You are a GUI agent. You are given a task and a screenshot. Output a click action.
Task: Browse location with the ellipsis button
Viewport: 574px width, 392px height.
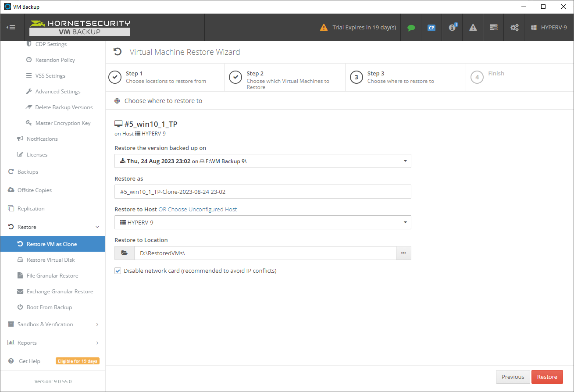point(403,253)
